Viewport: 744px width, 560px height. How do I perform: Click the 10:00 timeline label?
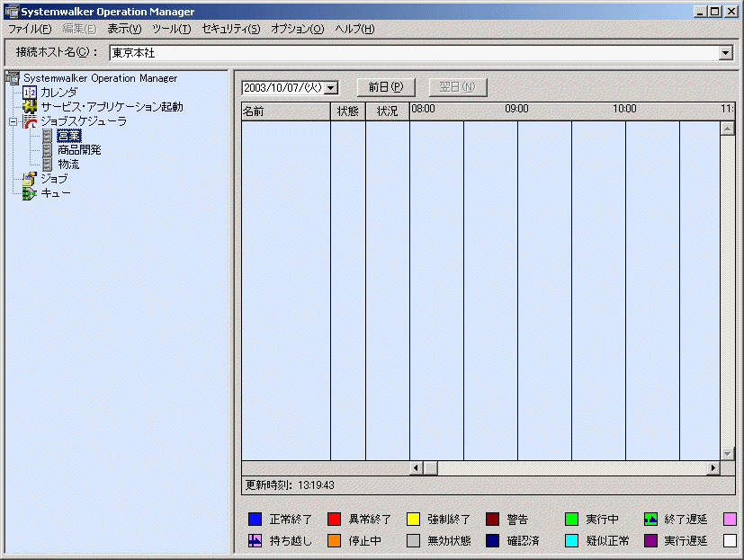624,109
